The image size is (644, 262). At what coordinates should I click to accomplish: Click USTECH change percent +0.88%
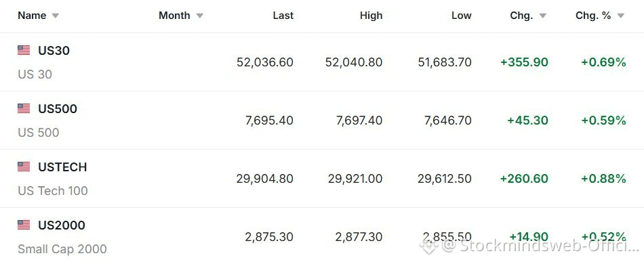[603, 179]
